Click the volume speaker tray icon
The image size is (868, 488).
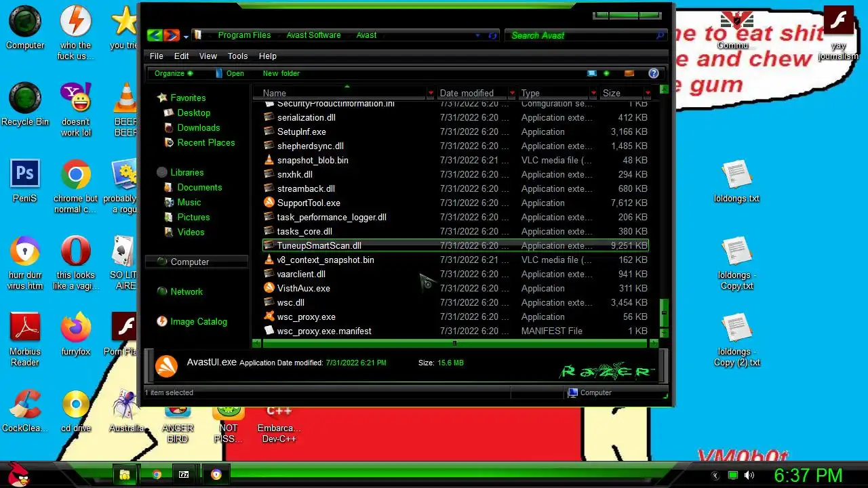[749, 475]
